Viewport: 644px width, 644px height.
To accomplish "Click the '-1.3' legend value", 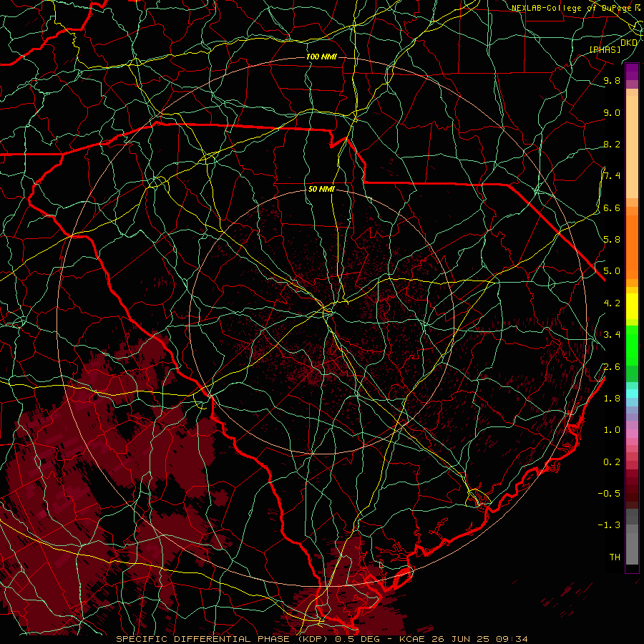I will pos(609,525).
